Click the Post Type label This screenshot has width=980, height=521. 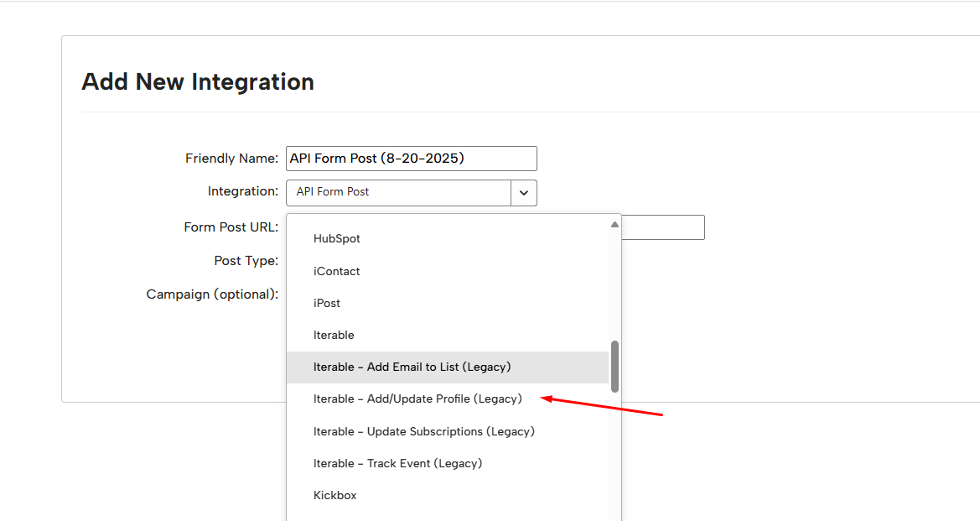pyautogui.click(x=246, y=261)
